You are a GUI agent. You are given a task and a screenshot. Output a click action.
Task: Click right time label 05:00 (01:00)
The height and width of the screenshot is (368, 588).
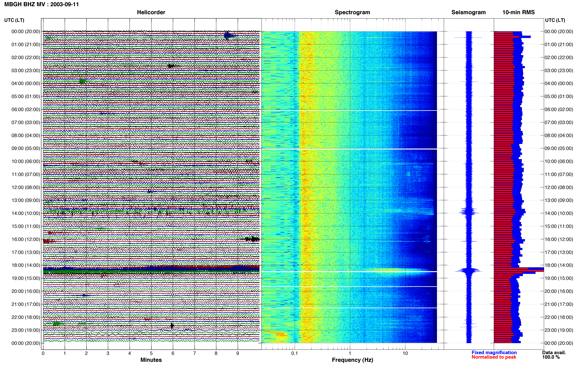[x=559, y=97]
